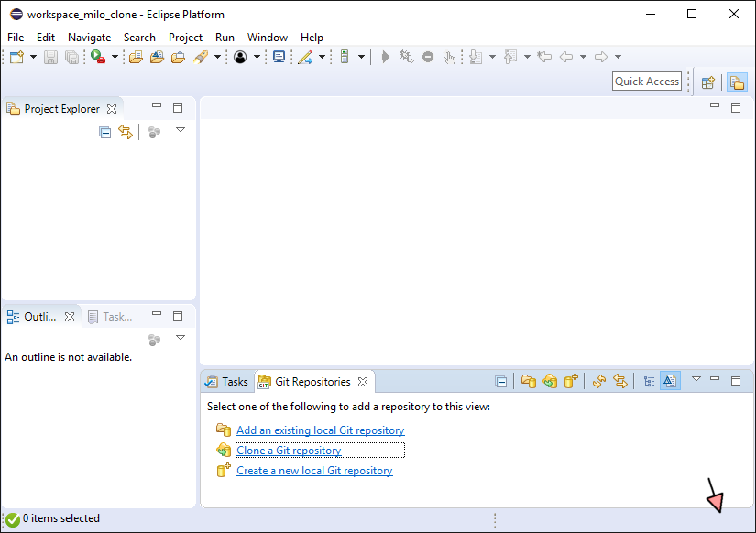This screenshot has width=756, height=533.
Task: Expand the New wizard dropdown arrow
Action: click(x=34, y=57)
